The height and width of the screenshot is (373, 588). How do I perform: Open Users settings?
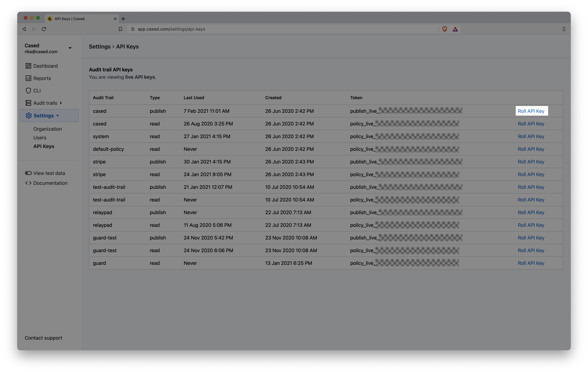coord(40,138)
